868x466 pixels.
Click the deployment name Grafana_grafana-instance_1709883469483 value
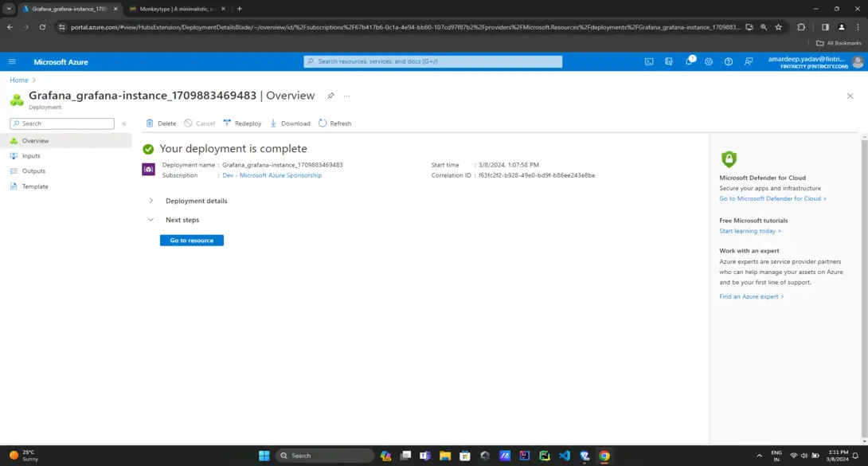coord(283,165)
